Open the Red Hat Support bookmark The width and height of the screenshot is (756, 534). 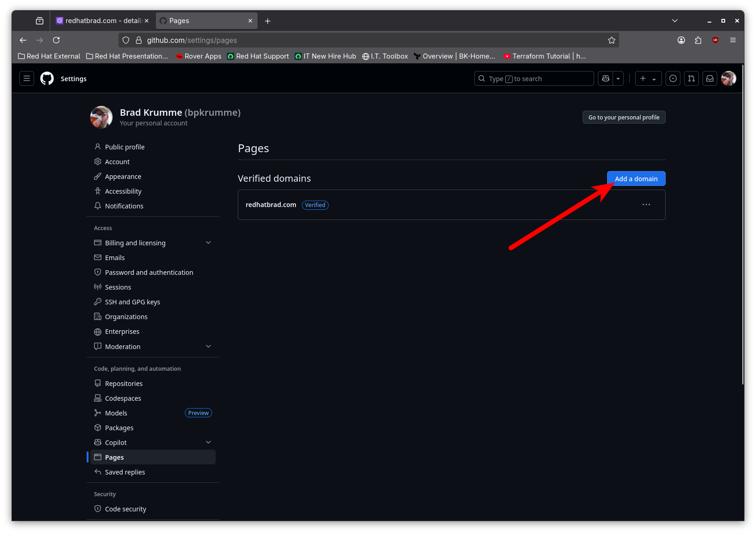point(258,56)
